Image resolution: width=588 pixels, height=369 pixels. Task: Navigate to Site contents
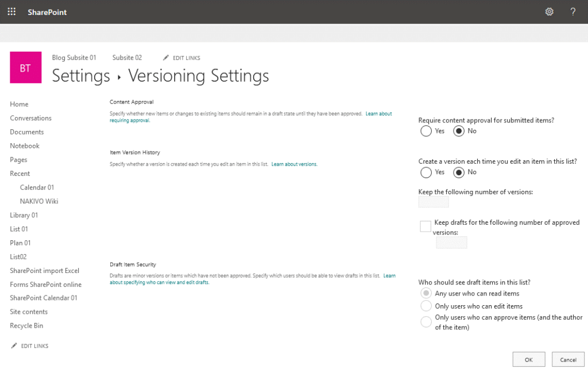30,312
